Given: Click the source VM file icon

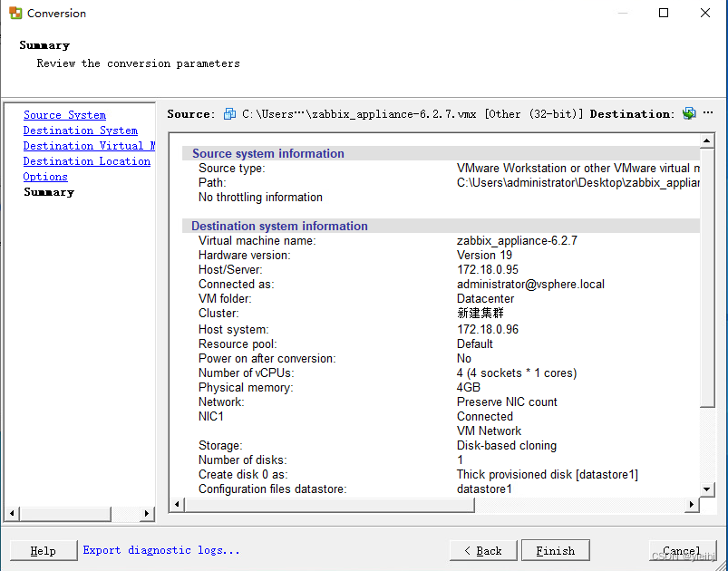Looking at the screenshot, I should (229, 113).
